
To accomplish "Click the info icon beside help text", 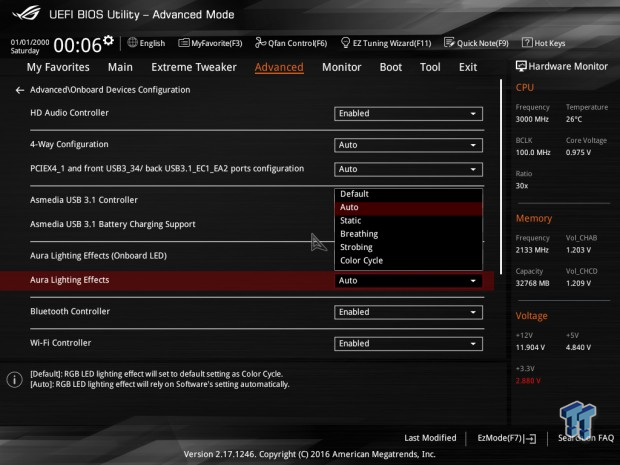I will pos(14,380).
